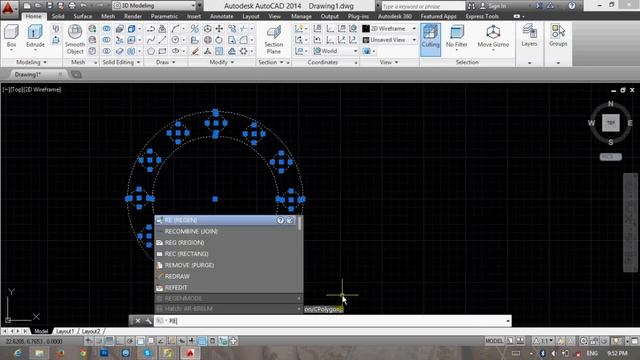Viewport: 640px width, 360px height.
Task: Click the search keyword input box
Action: click(423, 6)
